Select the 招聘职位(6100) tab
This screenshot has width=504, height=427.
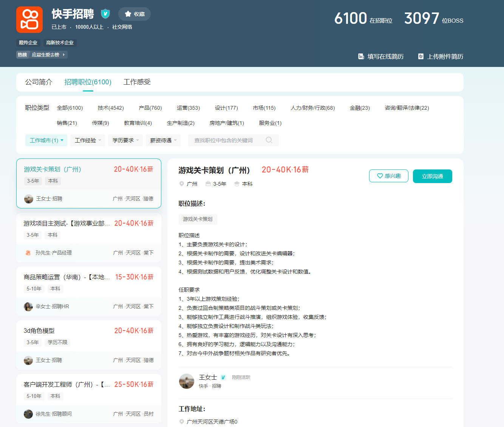(x=88, y=82)
